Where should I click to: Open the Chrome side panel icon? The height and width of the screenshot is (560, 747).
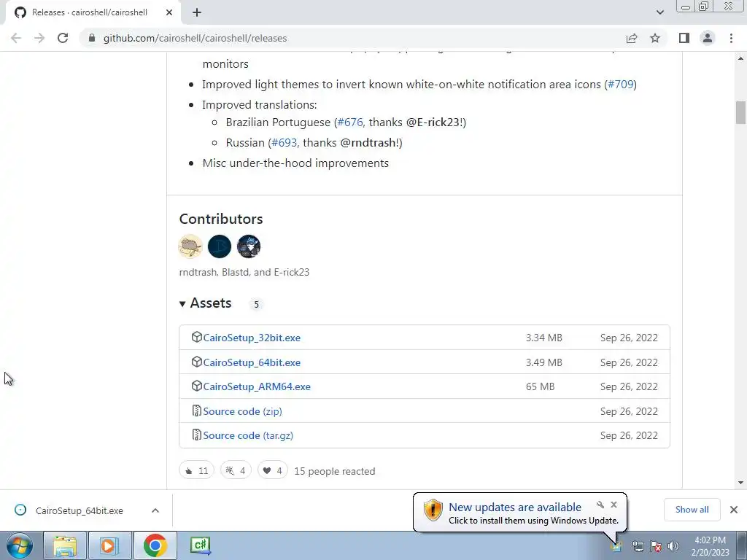[x=684, y=38]
